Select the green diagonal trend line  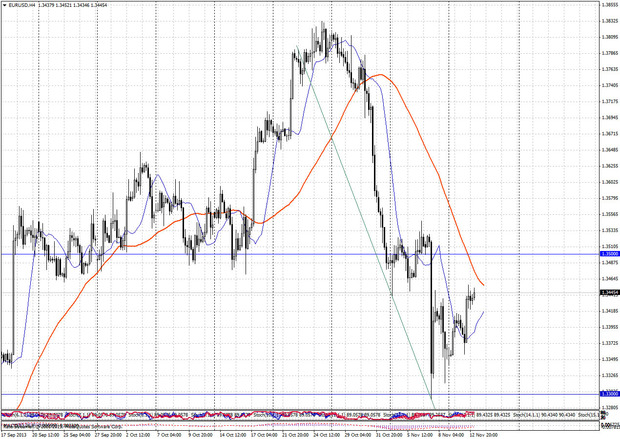tap(366, 227)
